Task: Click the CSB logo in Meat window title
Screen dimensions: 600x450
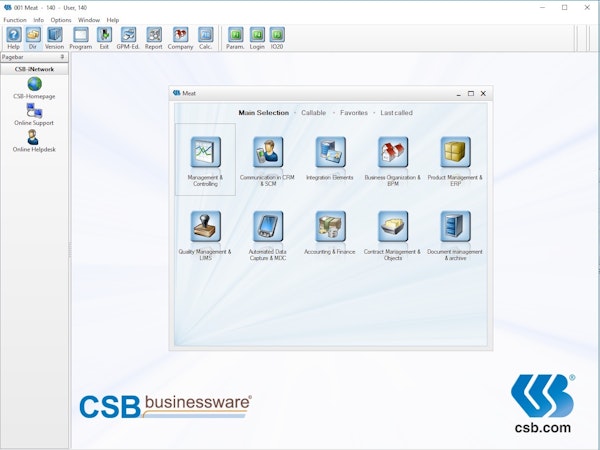Action: point(176,93)
